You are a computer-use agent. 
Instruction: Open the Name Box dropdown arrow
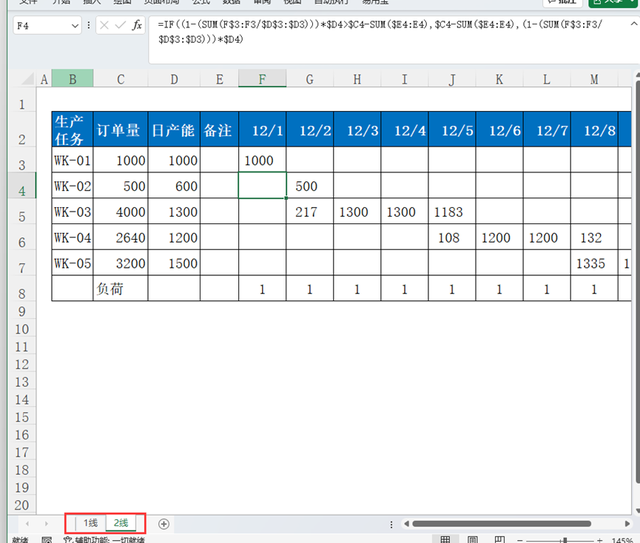[x=75, y=26]
